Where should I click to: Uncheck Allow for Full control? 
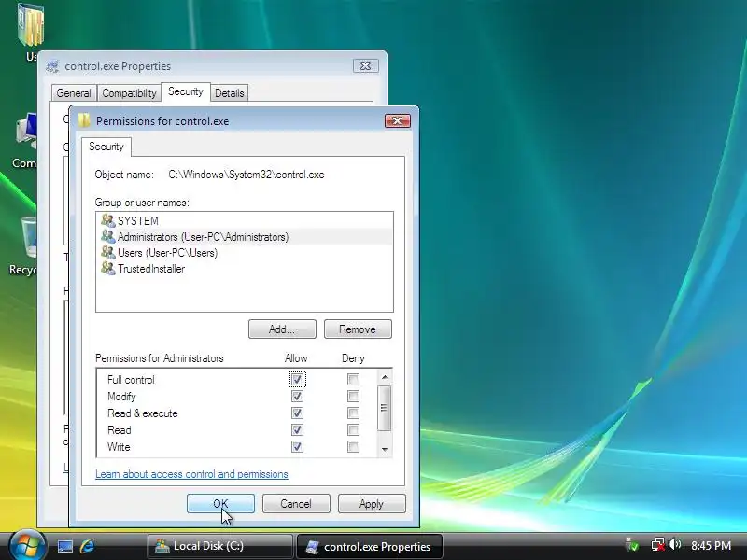click(x=297, y=380)
